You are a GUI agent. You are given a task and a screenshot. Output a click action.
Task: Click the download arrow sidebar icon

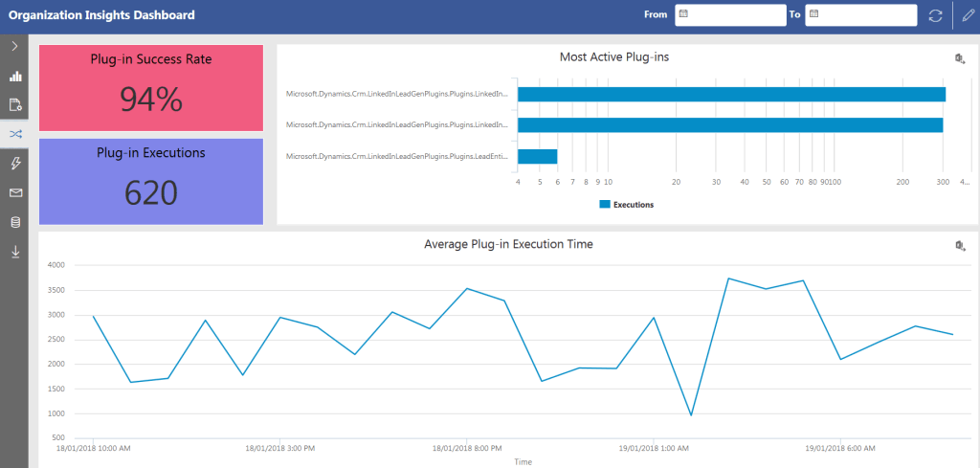pyautogui.click(x=14, y=252)
